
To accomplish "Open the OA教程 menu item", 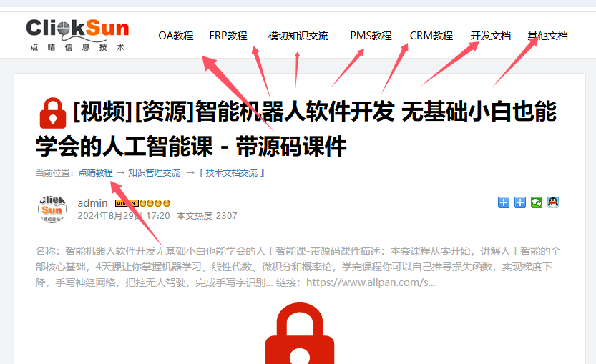I will click(x=176, y=36).
